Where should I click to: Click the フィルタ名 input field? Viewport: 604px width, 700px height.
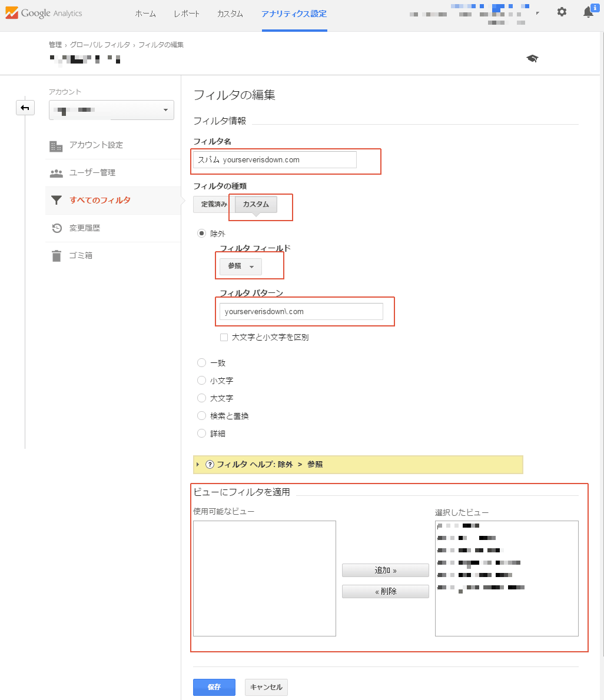click(275, 160)
